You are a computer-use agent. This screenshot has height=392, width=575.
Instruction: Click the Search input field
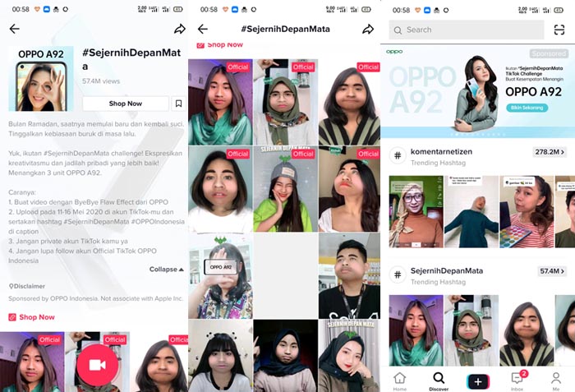tap(467, 30)
